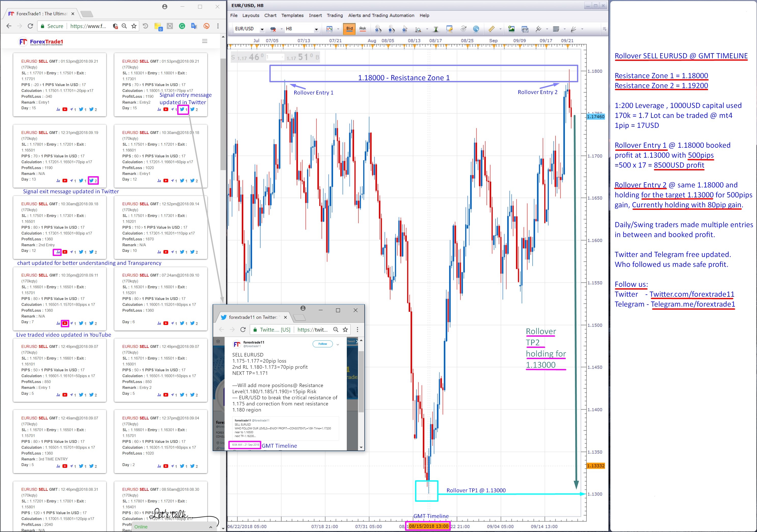Viewport: 757px width, 532px height.
Task: Select the cursor zoom tool
Action: (x=405, y=29)
